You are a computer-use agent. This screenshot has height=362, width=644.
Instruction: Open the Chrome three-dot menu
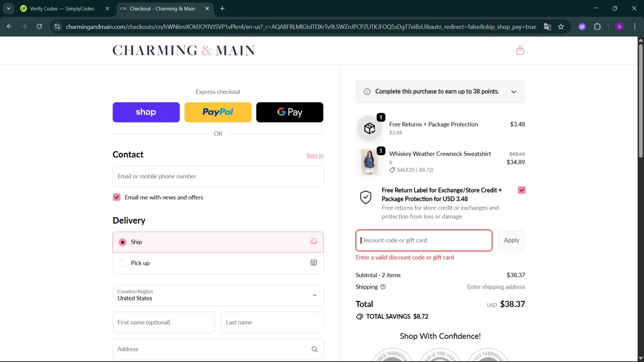click(x=635, y=27)
